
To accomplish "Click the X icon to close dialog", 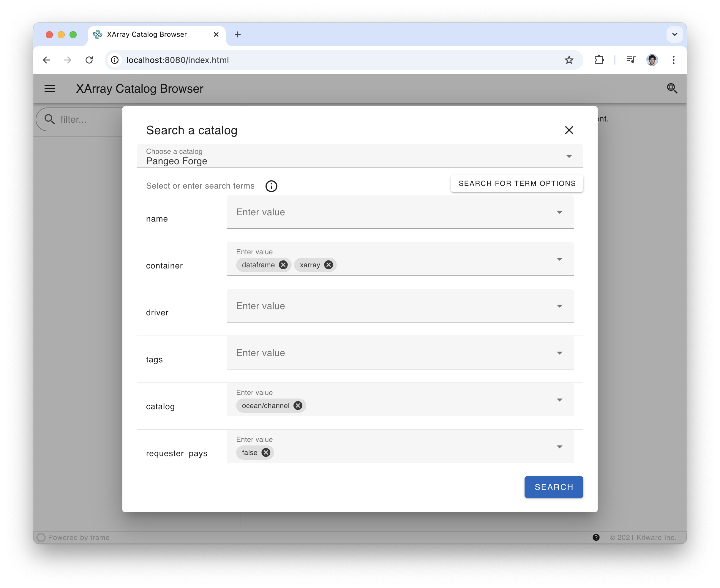I will pyautogui.click(x=569, y=130).
